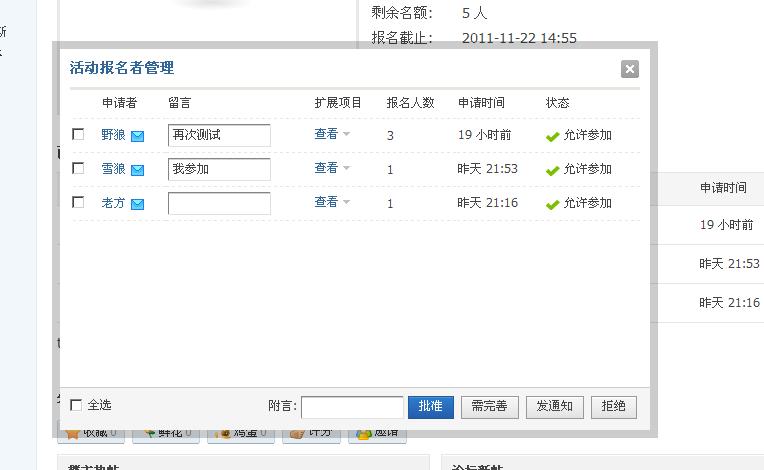Reject applicants with 拒绝 button

[x=613, y=407]
